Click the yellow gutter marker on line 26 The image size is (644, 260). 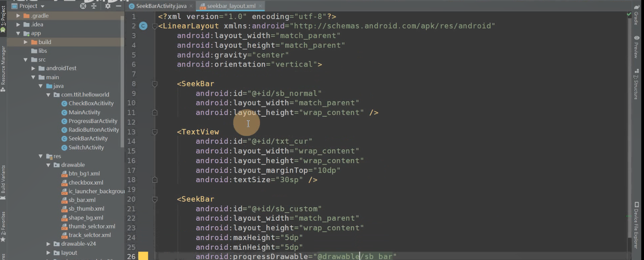tap(143, 256)
